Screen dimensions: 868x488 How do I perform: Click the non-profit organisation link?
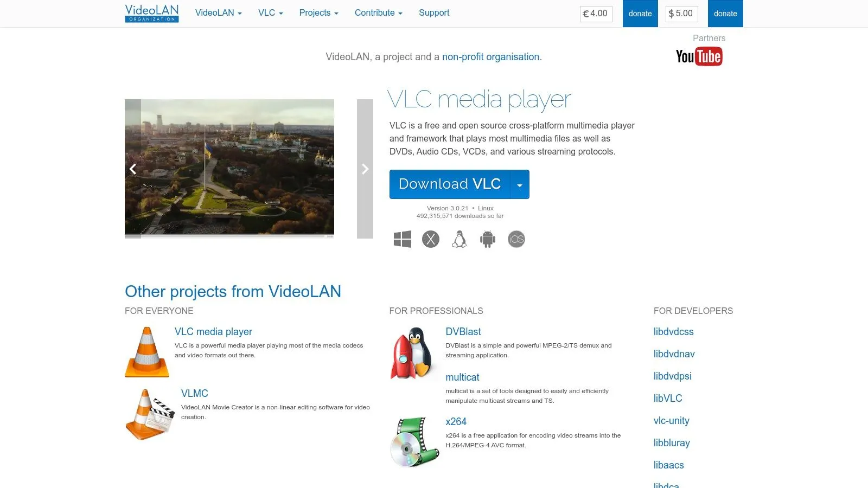click(490, 56)
